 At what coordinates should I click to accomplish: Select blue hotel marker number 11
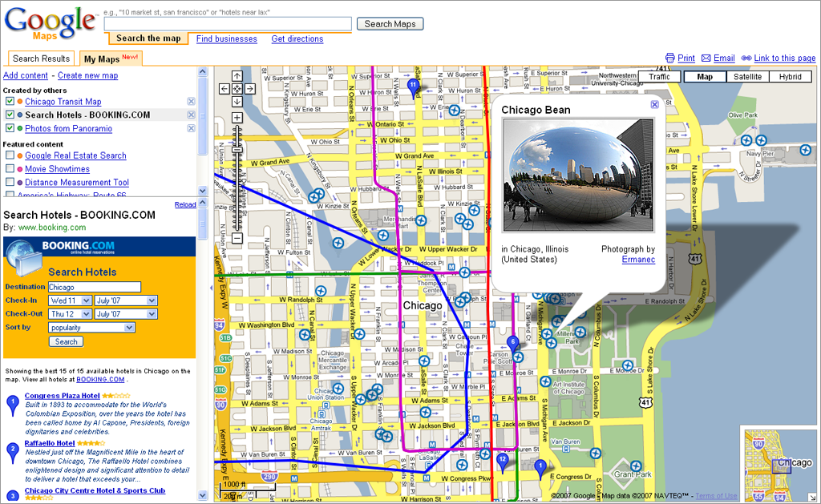coord(413,88)
